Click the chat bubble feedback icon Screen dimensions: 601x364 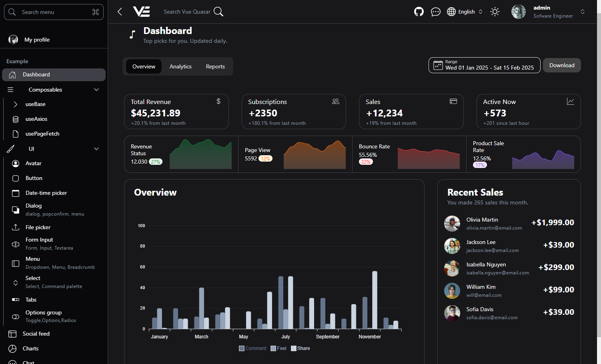(x=436, y=12)
